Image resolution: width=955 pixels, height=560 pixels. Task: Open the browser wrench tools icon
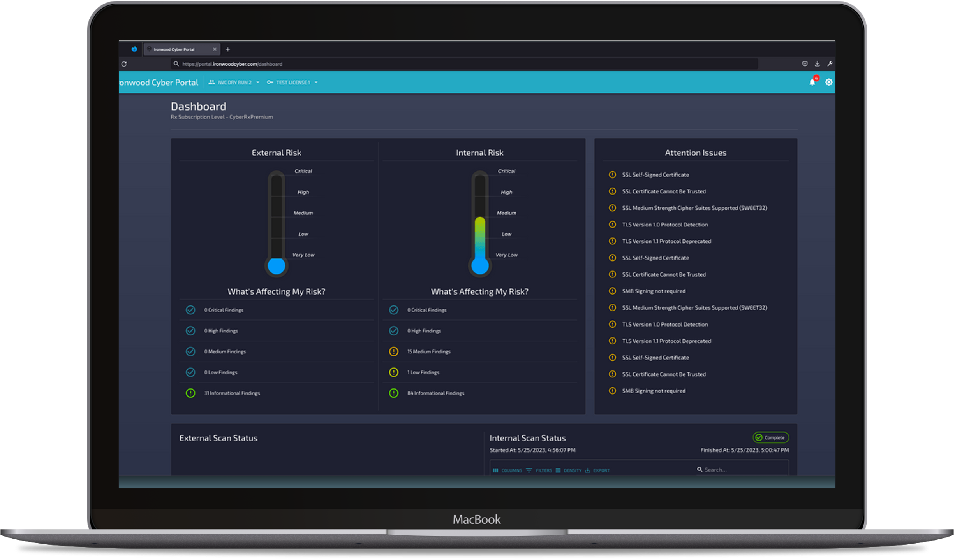tap(830, 64)
